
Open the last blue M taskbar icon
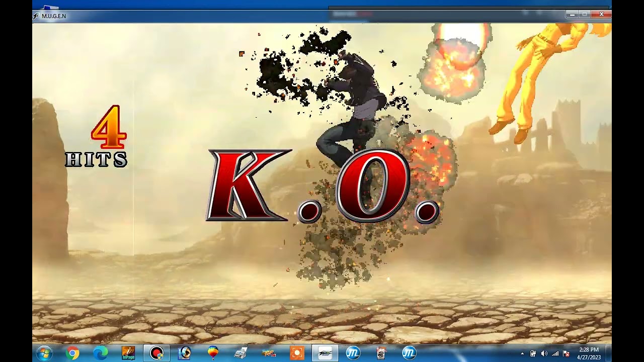pyautogui.click(x=409, y=353)
